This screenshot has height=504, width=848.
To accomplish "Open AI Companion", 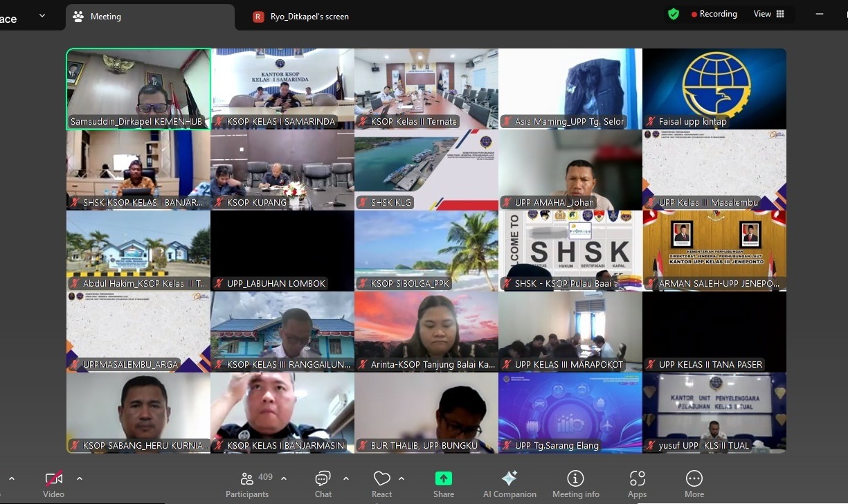I will pos(509,485).
